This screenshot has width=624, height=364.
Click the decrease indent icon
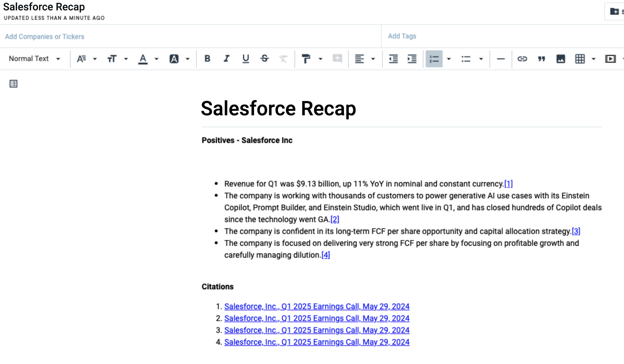pos(393,59)
